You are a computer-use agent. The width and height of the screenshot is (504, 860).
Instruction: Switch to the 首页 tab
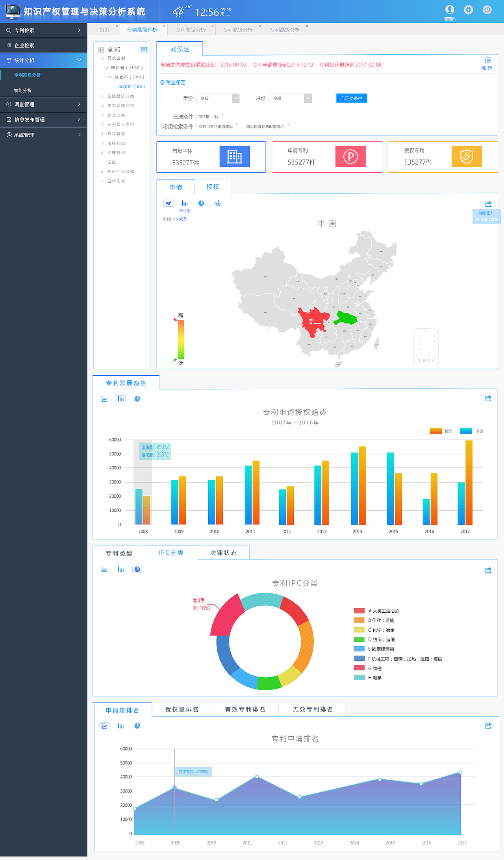click(104, 30)
